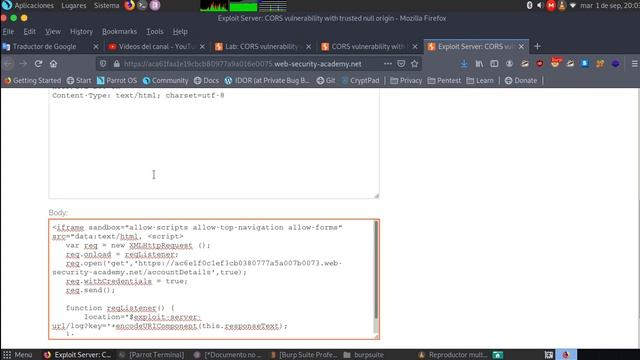The height and width of the screenshot is (360, 640).
Task: Open the Start bookmark
Action: 79,80
